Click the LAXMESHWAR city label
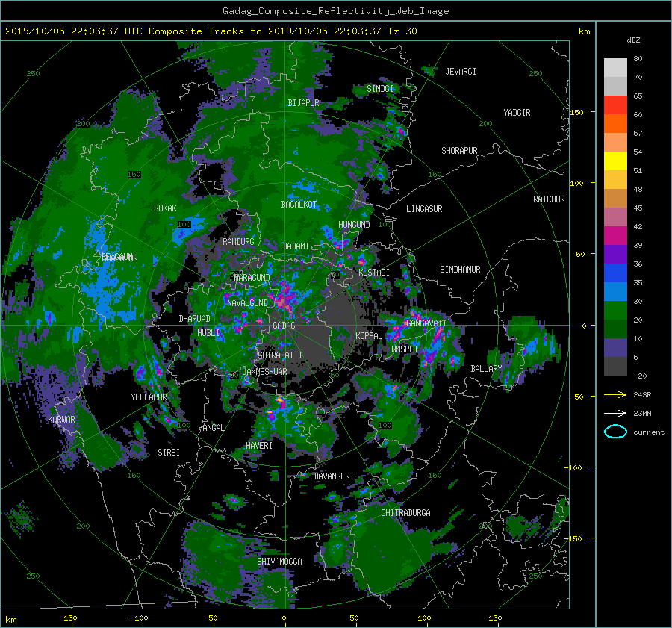Screen dimensions: 672x628 click(264, 372)
